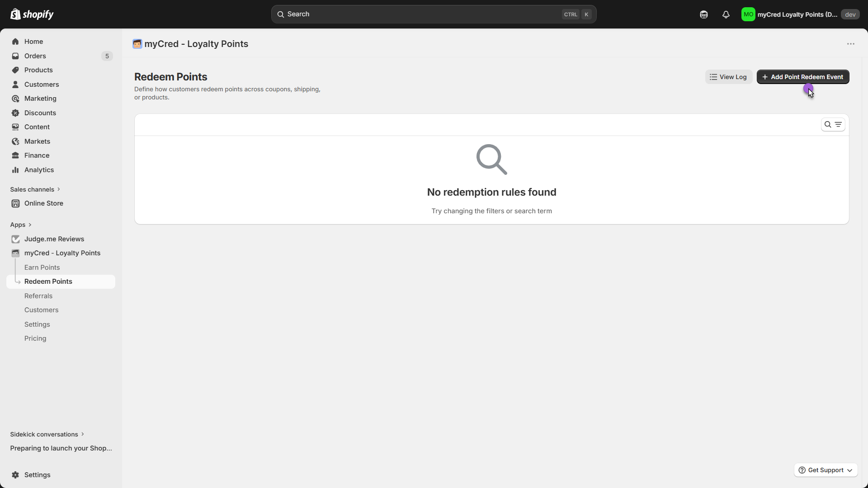Click the View Log button
Viewport: 868px width, 488px height.
coord(728,77)
